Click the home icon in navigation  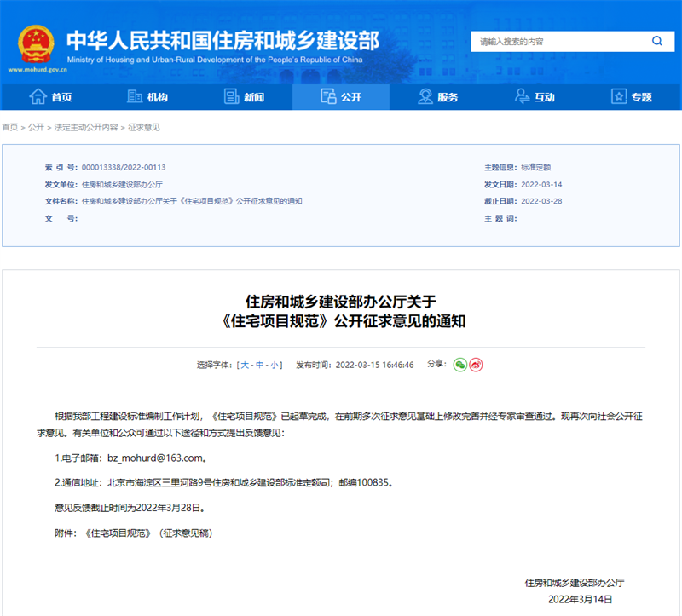point(38,97)
